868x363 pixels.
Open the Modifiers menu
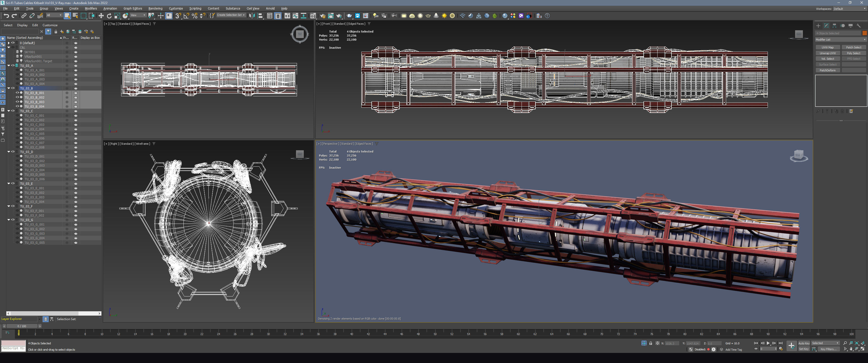[x=91, y=8]
